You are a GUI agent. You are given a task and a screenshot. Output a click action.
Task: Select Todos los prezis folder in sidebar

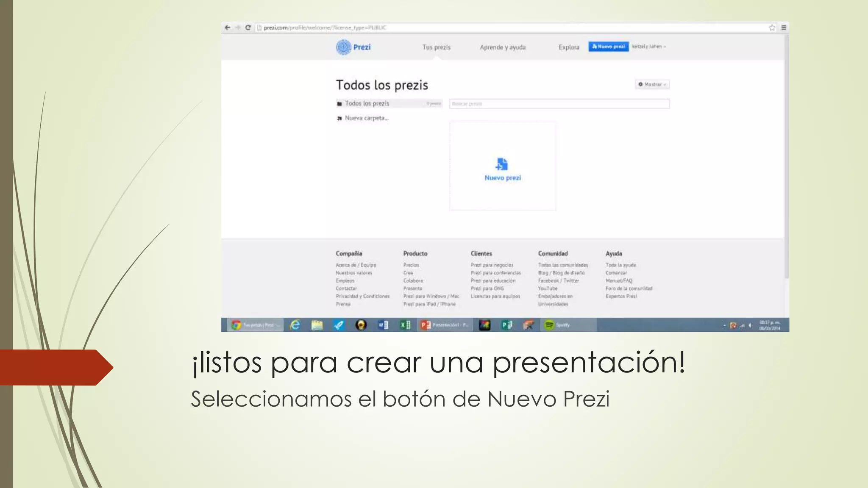pyautogui.click(x=389, y=103)
